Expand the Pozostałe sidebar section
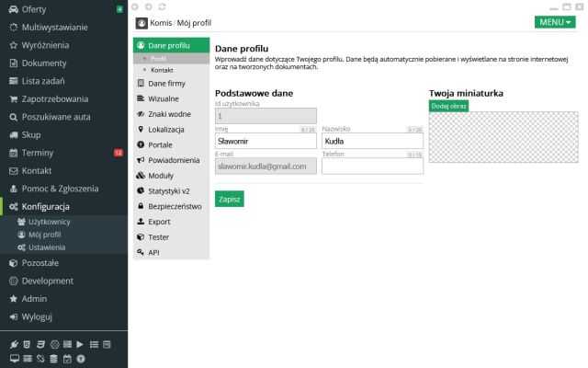This screenshot has width=588, height=368. point(40,263)
